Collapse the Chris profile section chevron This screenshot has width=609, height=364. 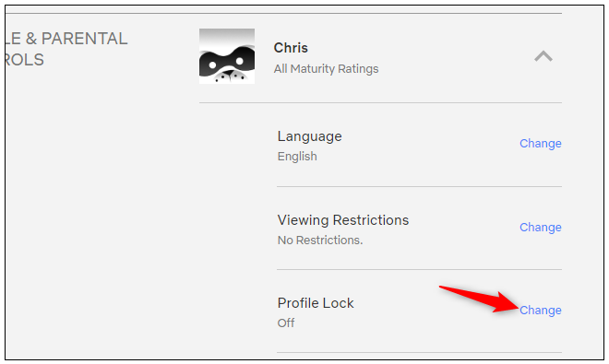[x=543, y=56]
